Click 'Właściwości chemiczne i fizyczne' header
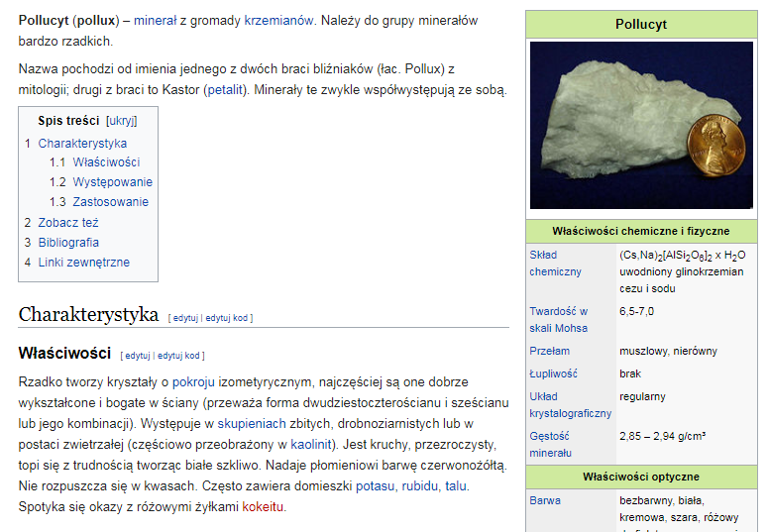Viewport: 768px width, 532px height. [x=641, y=231]
